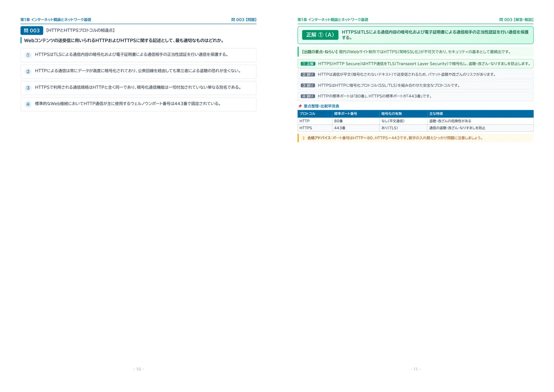554x392 pixels.
Task: Click the green ①正解 badge
Action: click(307, 64)
